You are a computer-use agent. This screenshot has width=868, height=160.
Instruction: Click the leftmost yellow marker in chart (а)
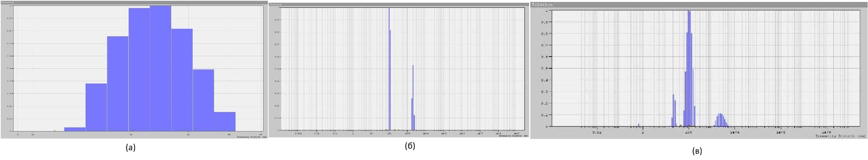coord(55,131)
